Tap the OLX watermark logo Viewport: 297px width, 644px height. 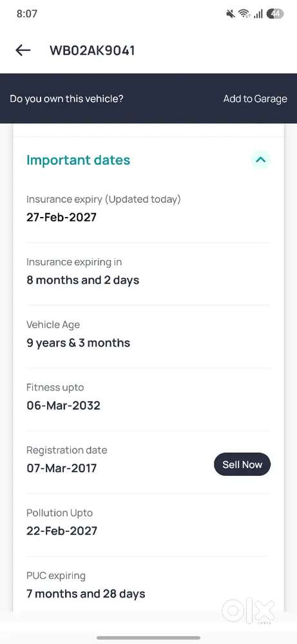coord(249,612)
